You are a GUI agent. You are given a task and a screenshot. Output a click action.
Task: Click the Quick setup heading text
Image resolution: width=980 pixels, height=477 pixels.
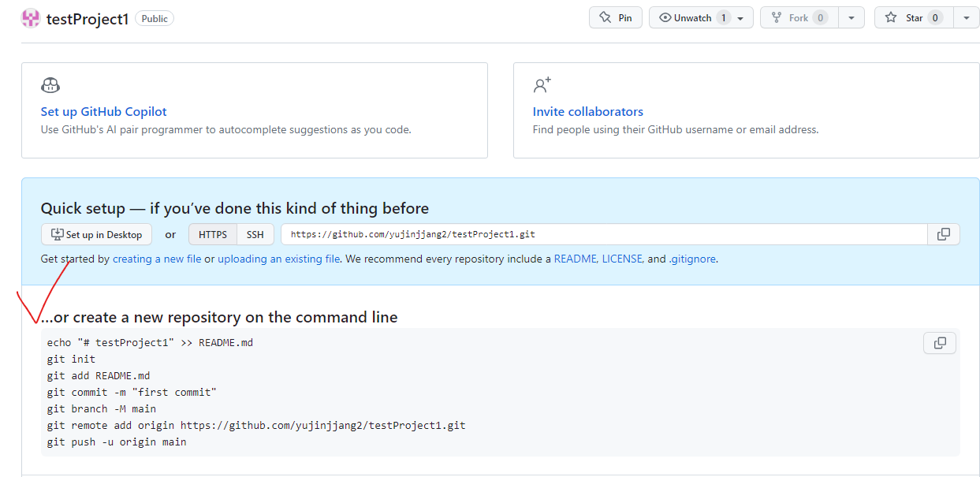point(235,208)
